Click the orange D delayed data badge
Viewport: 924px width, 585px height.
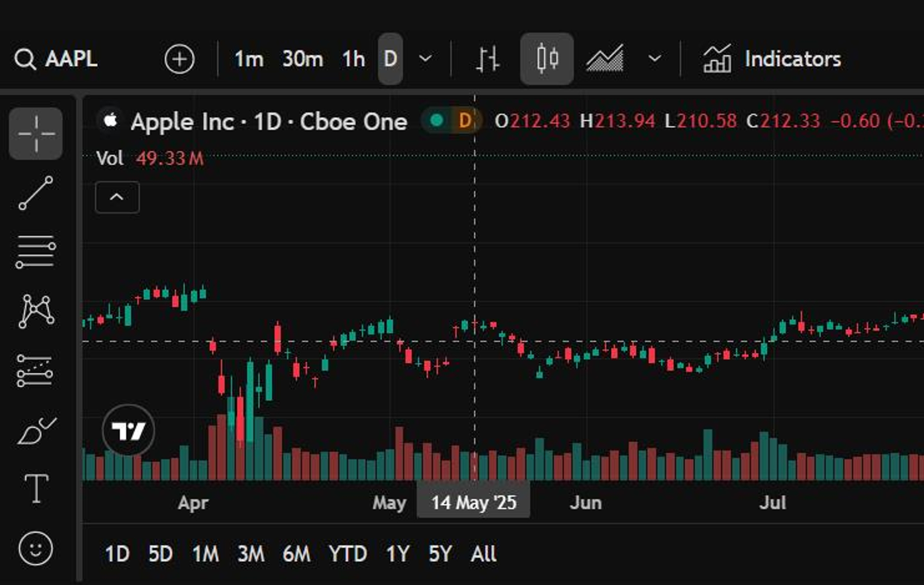[465, 120]
